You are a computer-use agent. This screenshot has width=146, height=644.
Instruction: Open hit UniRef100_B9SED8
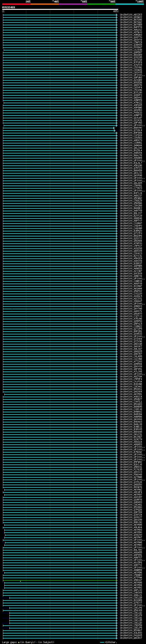tap(131, 82)
